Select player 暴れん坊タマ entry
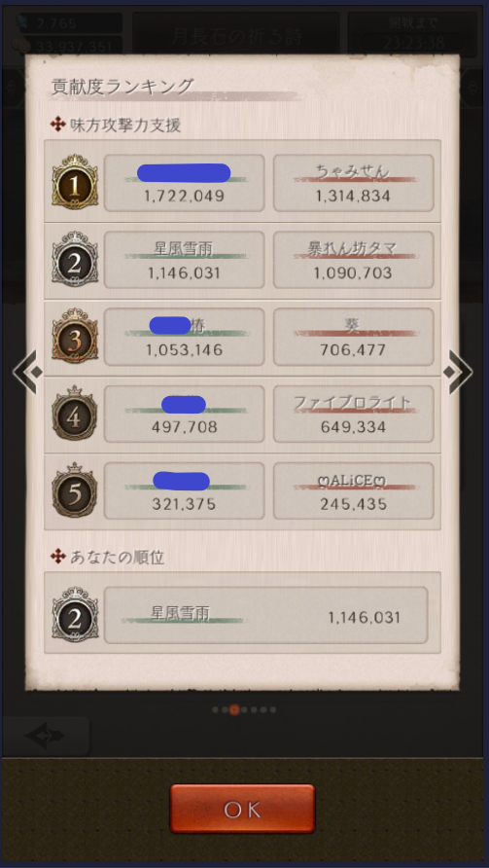The height and width of the screenshot is (868, 489). pos(354,260)
